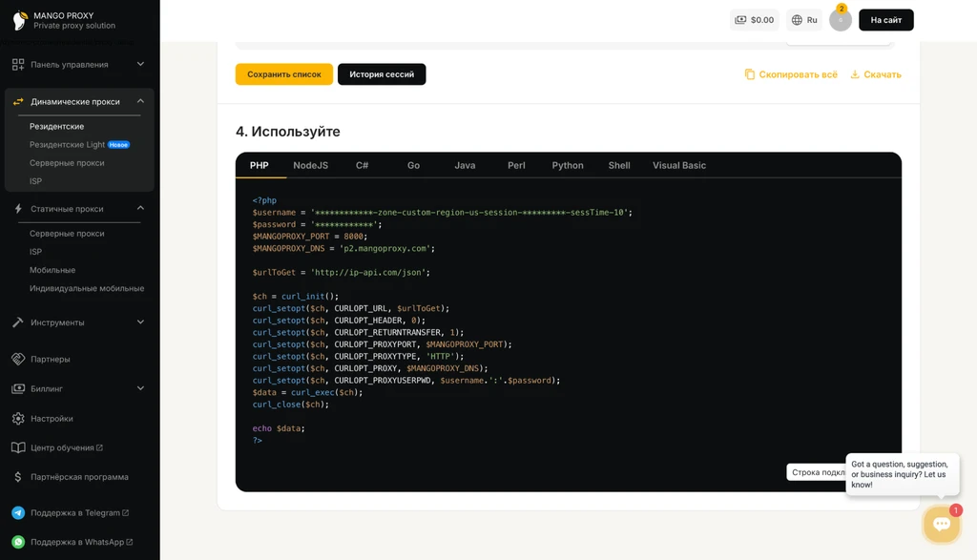Click the $username line in code
This screenshot has width=977, height=560.
tap(443, 213)
